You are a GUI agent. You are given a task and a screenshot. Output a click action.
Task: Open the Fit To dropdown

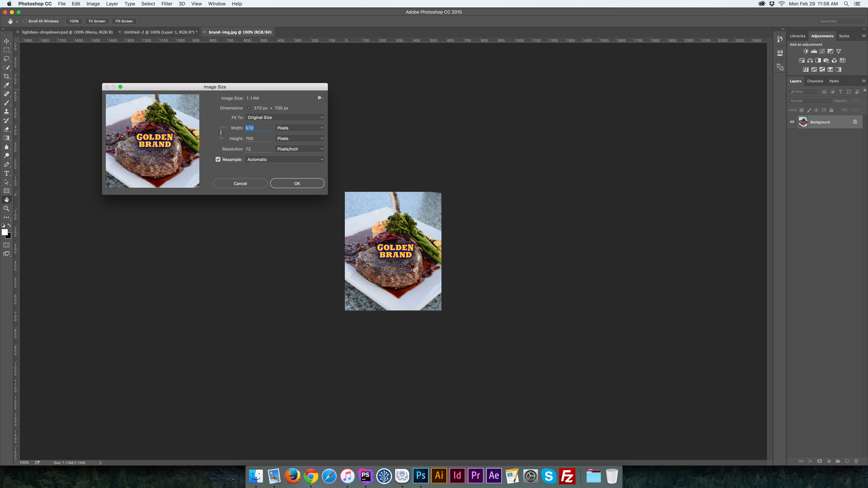285,118
